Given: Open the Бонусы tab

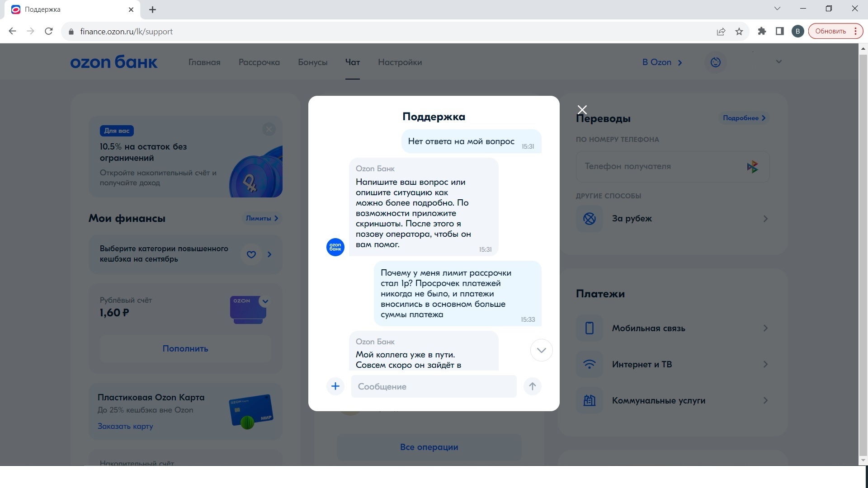Looking at the screenshot, I should 312,62.
